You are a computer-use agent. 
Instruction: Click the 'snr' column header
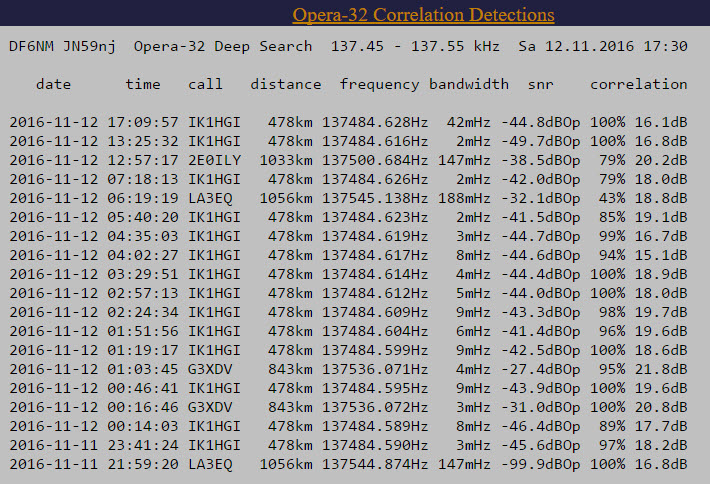(541, 84)
